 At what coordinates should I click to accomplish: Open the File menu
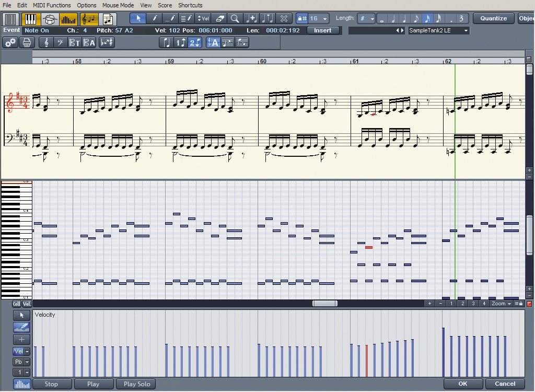[7, 5]
